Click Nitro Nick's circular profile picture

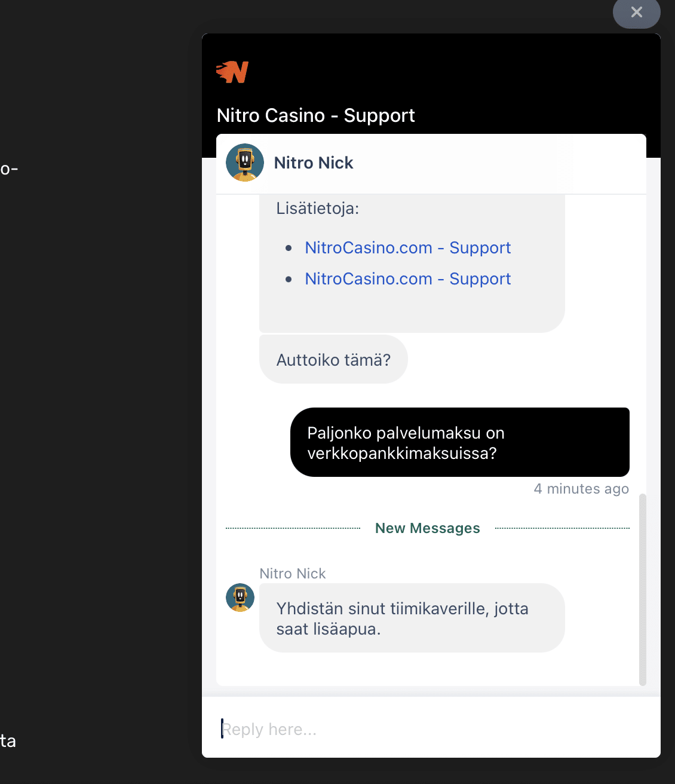244,162
